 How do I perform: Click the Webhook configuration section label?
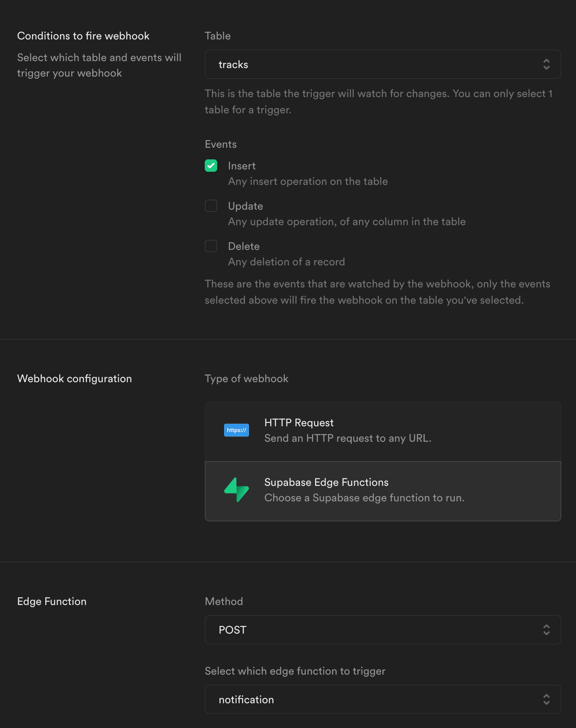(74, 378)
